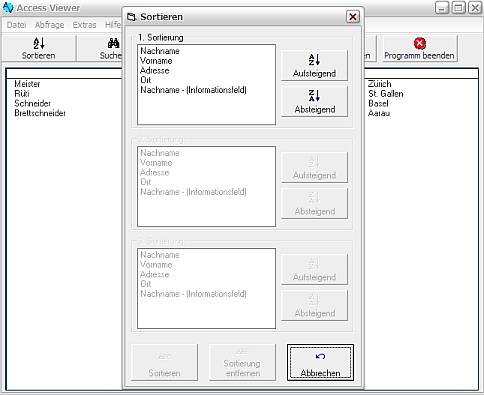Click the Schneider row in the main table
The image size is (484, 395).
pos(32,103)
